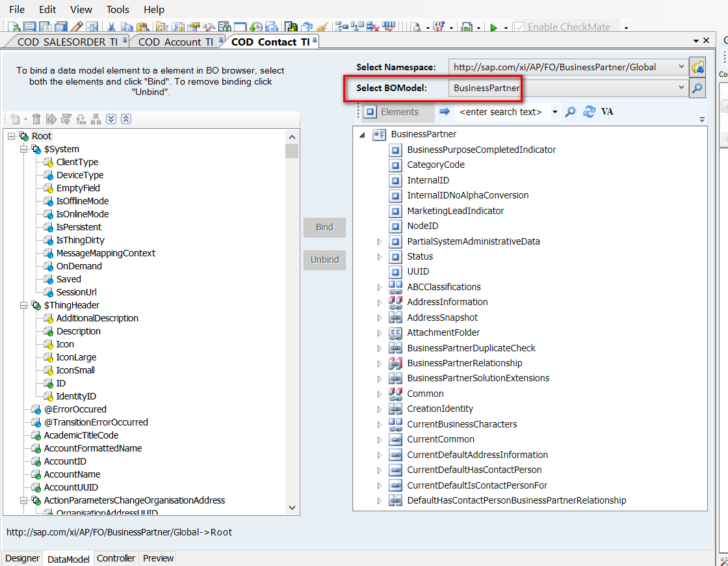Click the green play run icon
This screenshot has width=728, height=566.
(x=493, y=27)
